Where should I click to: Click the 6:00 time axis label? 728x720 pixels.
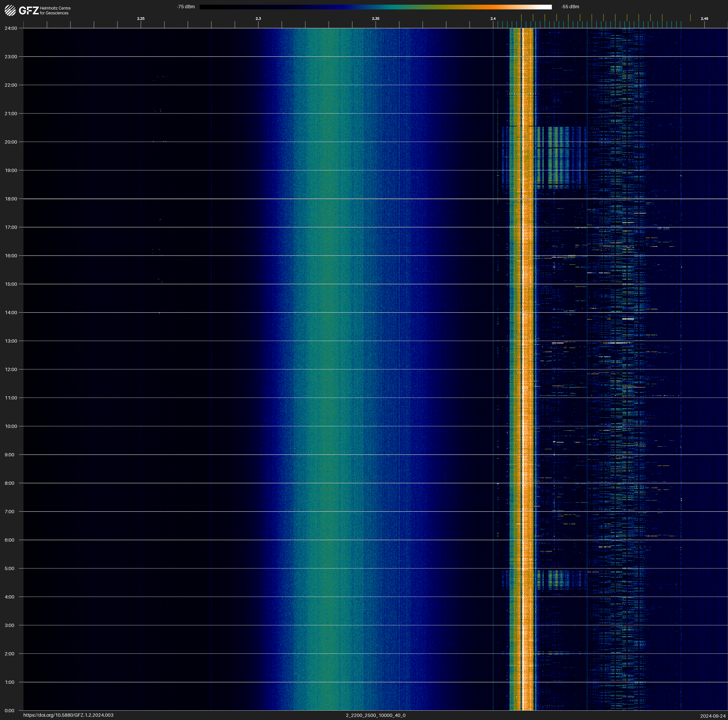point(9,540)
